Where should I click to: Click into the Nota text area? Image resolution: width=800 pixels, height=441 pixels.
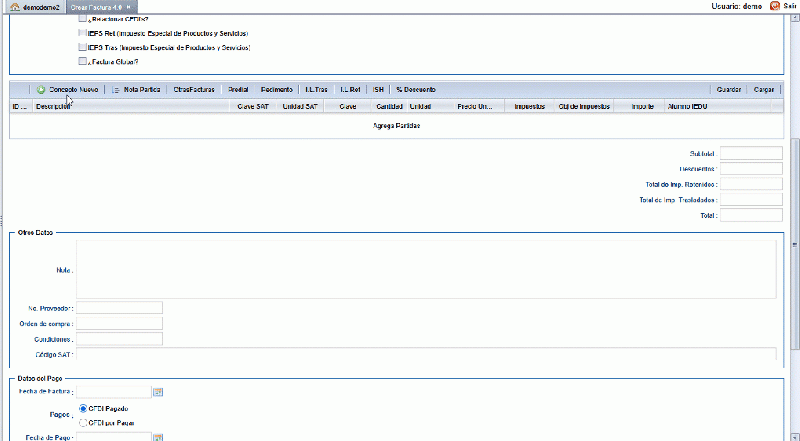(x=426, y=269)
